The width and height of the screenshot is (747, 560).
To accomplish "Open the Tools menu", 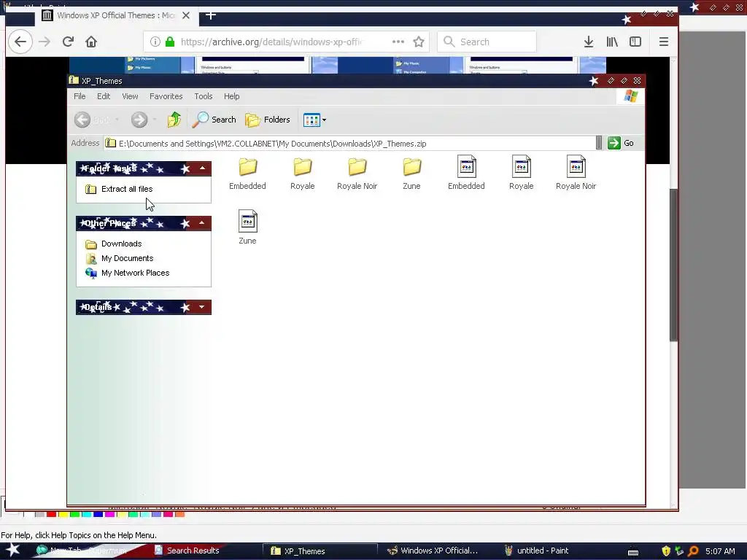I will pos(204,96).
